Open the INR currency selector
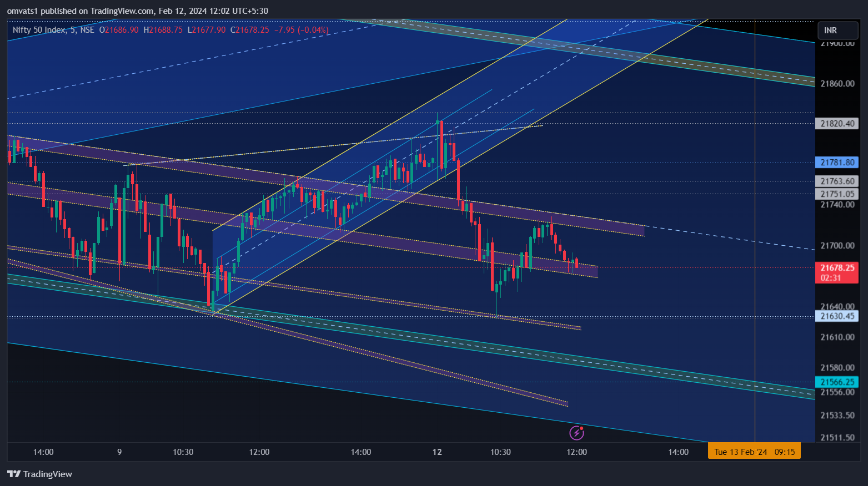The width and height of the screenshot is (868, 486). point(838,31)
